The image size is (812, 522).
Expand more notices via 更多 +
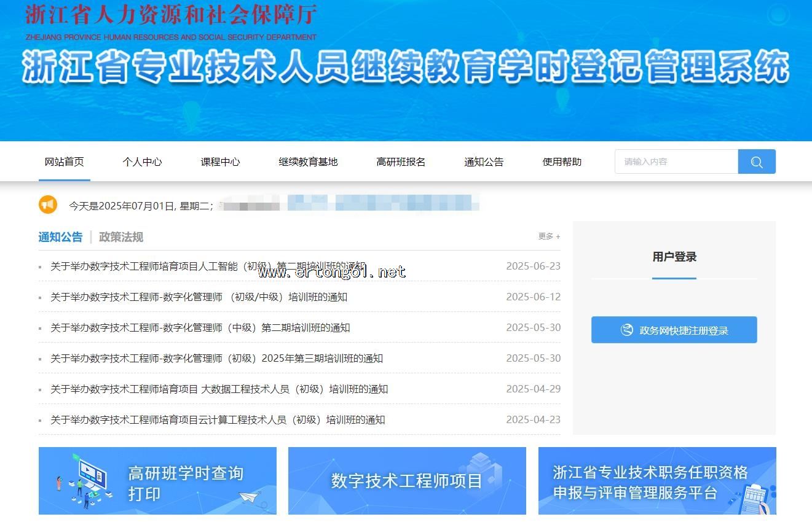(549, 236)
